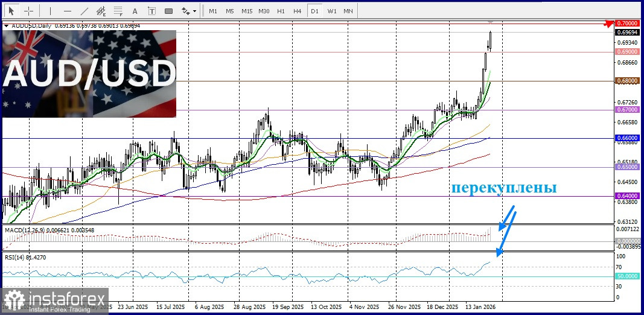Click the 0.67000 level label
This screenshot has height=315, width=644.
(626, 110)
